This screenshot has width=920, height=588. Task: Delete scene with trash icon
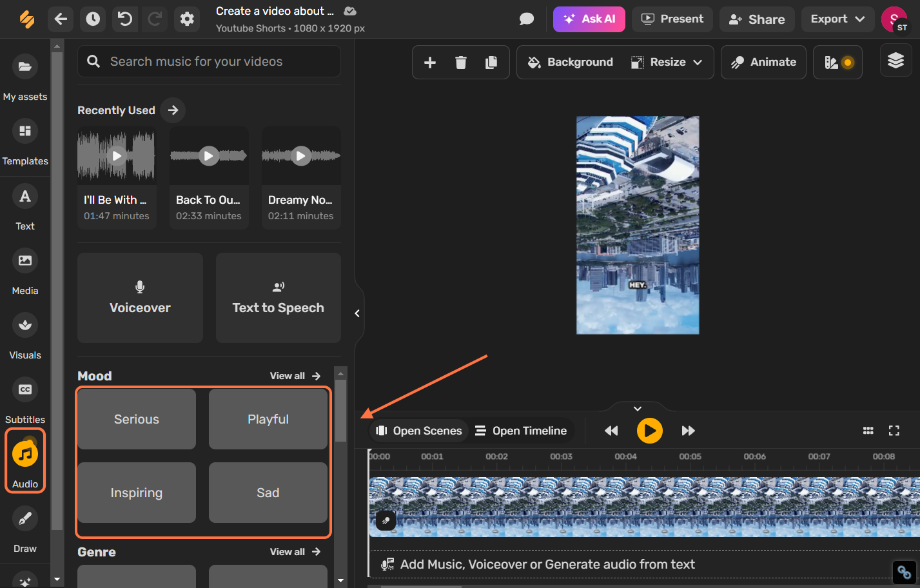(x=461, y=63)
